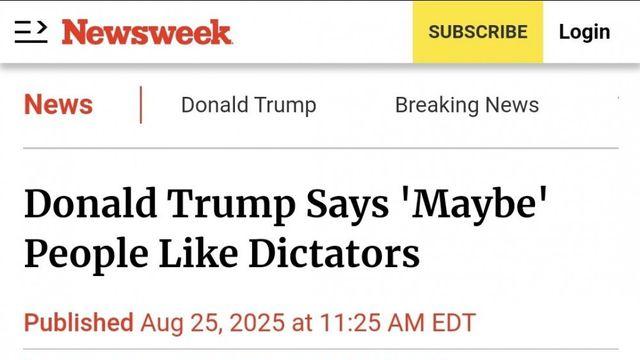Go home via the Newsweek logo
Viewport: 640px width, 360px height.
click(x=147, y=32)
